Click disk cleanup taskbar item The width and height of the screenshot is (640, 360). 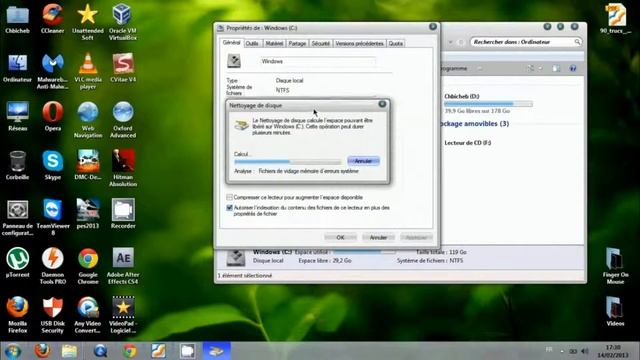point(216,351)
